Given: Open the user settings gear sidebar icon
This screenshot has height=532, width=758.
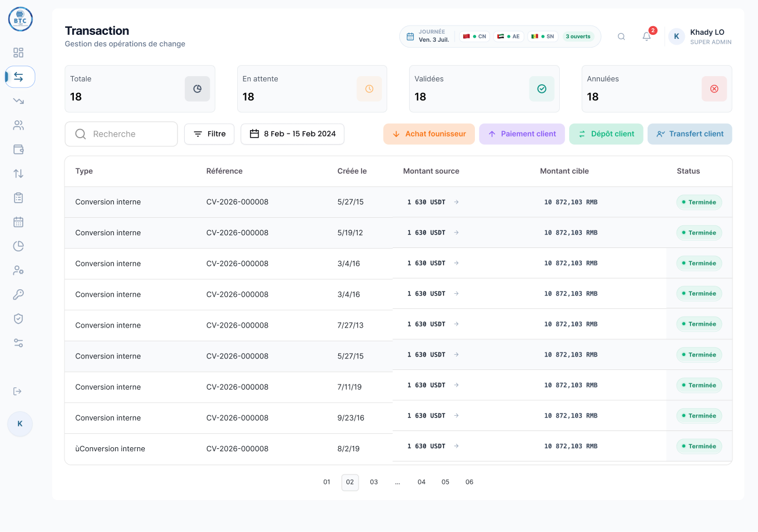Looking at the screenshot, I should pyautogui.click(x=19, y=271).
